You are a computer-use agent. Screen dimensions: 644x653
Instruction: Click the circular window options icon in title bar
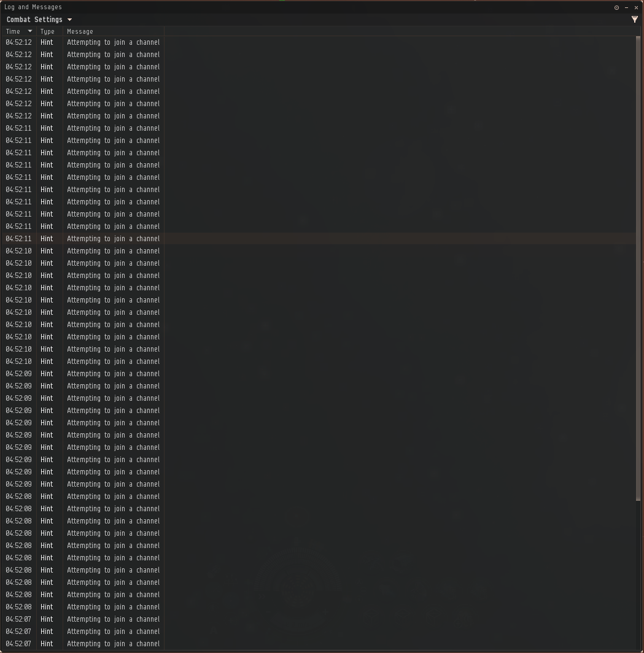(616, 7)
